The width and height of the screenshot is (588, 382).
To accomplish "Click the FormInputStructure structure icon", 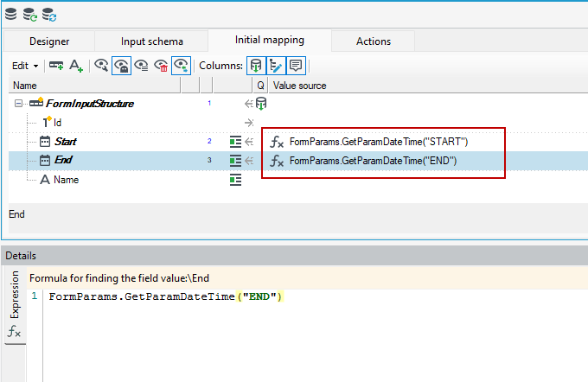I will coord(36,102).
